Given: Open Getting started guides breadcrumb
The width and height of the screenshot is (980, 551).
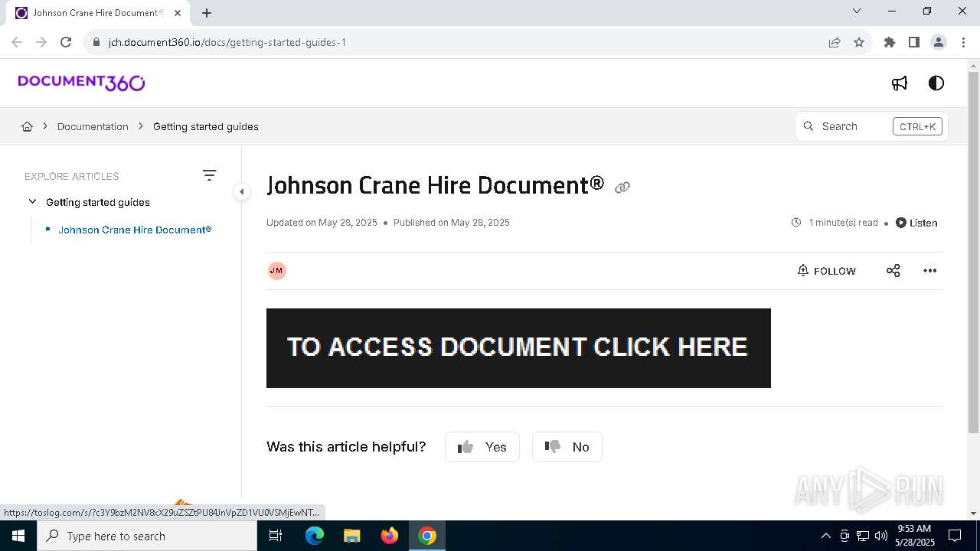Looking at the screenshot, I should 206,126.
